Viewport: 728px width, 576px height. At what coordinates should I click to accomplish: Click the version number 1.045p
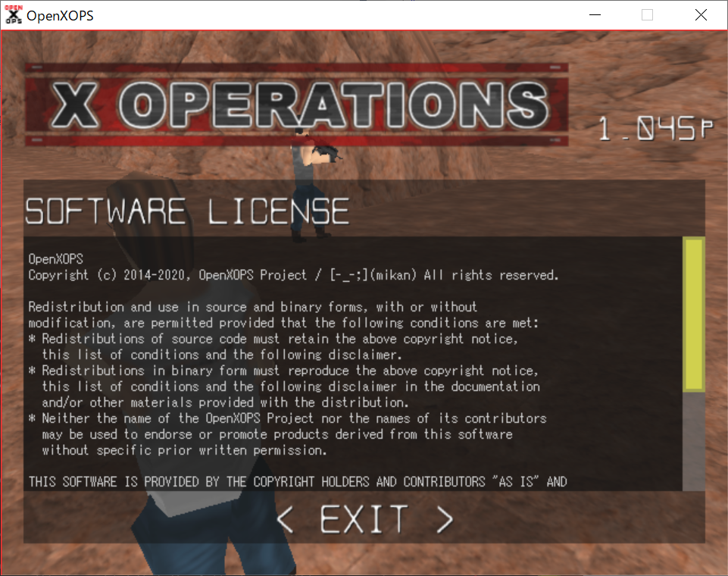pyautogui.click(x=655, y=129)
